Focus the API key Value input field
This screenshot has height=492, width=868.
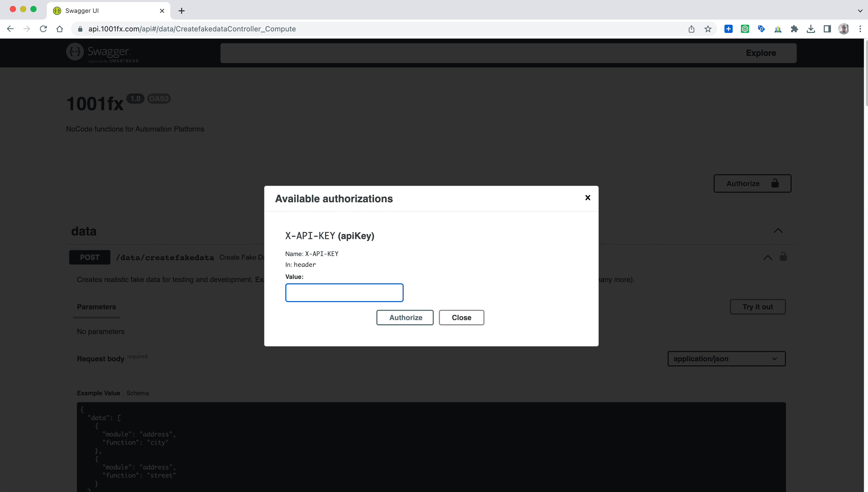point(344,292)
